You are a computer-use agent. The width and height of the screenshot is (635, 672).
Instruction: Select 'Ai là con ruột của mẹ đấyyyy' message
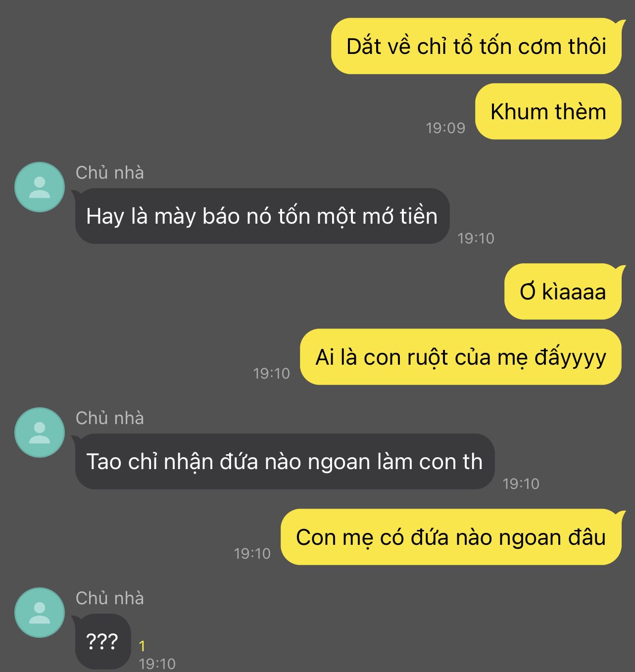(x=461, y=357)
